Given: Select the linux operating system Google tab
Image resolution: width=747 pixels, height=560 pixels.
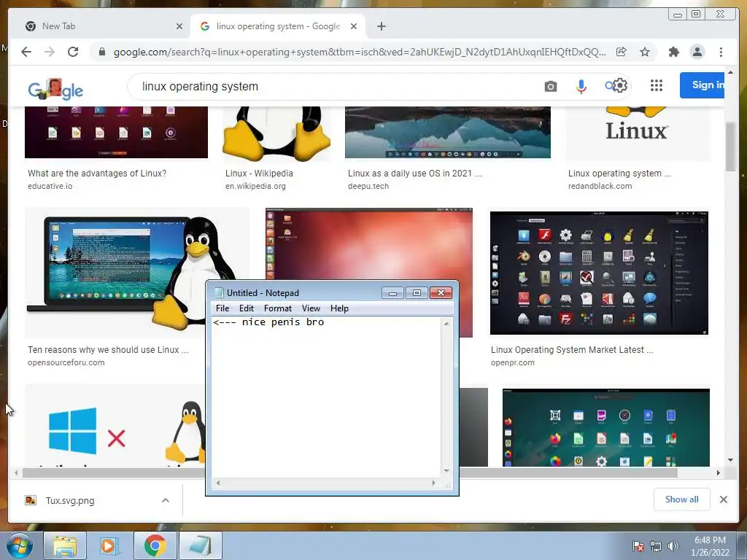Looking at the screenshot, I should click(278, 26).
